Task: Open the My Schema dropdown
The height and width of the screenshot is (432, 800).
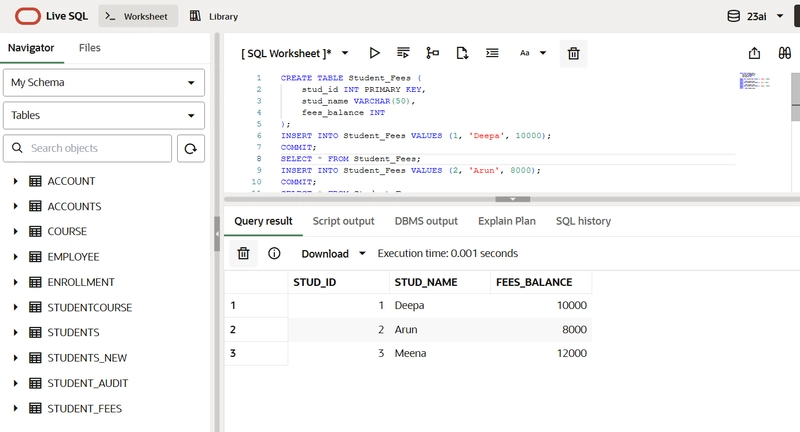Action: point(104,82)
